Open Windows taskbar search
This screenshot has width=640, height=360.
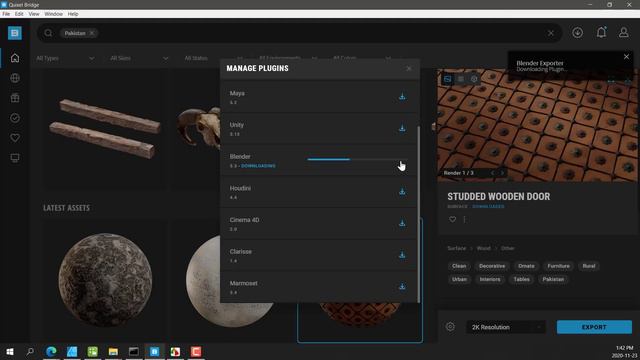[30, 351]
